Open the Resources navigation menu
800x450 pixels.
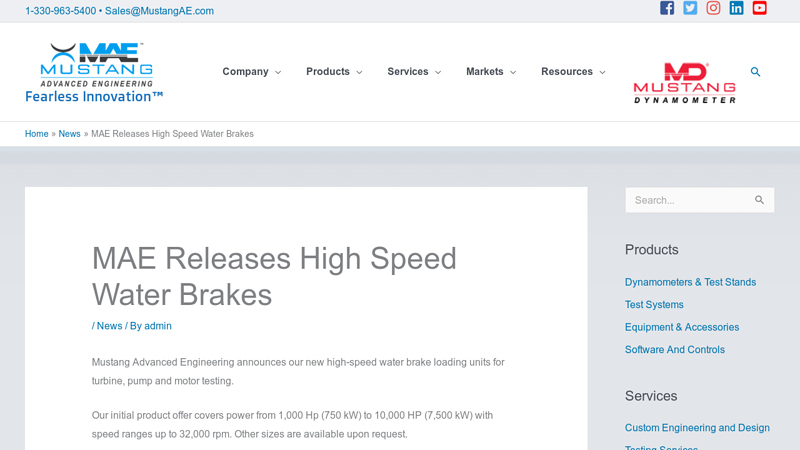[573, 72]
